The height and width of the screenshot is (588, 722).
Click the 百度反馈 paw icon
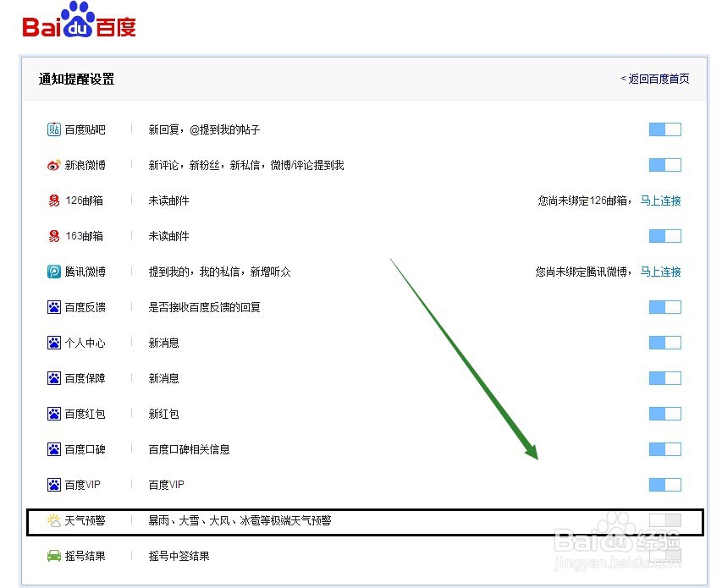point(54,307)
